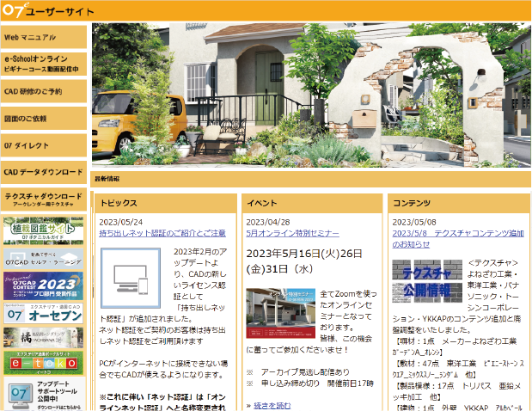Open CAD 研修のご予約 menu item
532x411 pixels.
point(43,91)
